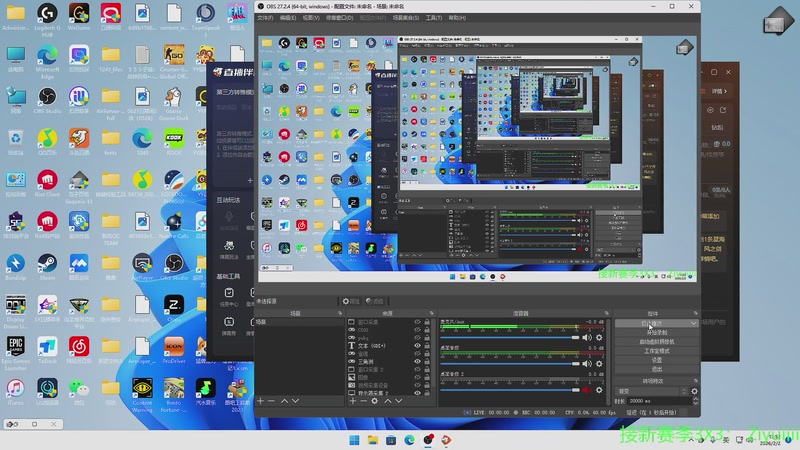Screen dimensions: 800x450
Task: Toggle visibility eye of 视频采集设备 source
Action: coord(417,385)
